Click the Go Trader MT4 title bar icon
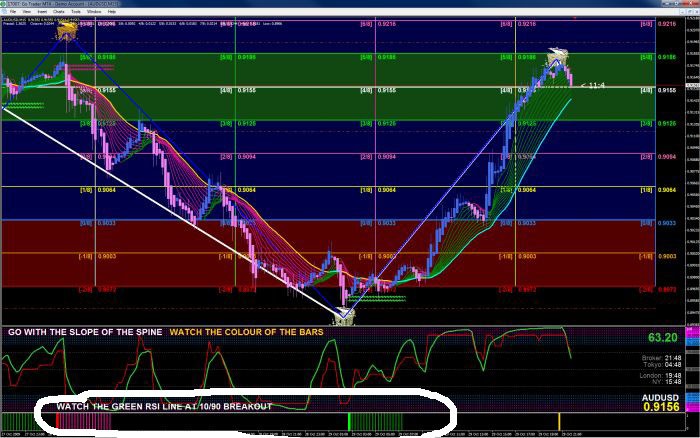 4,4
